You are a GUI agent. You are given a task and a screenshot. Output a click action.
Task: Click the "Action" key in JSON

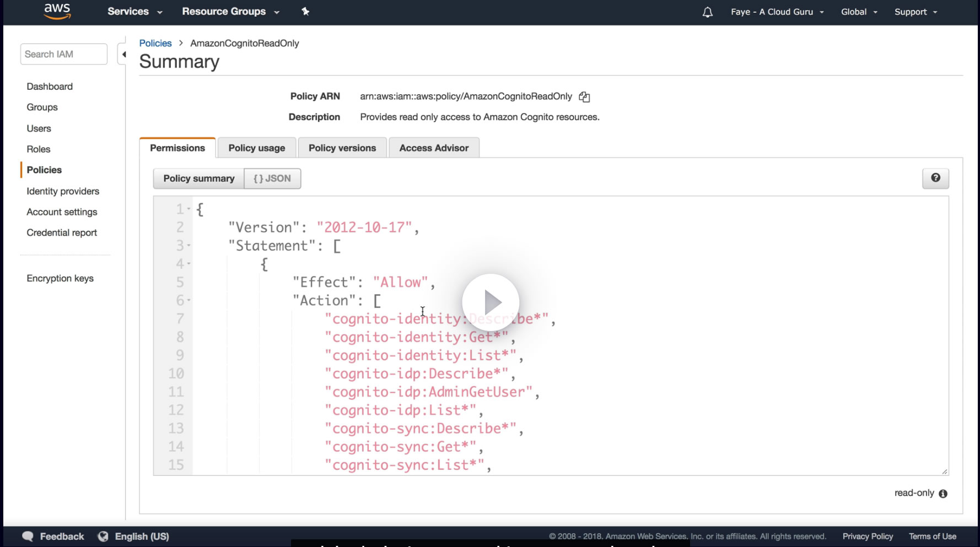(324, 300)
